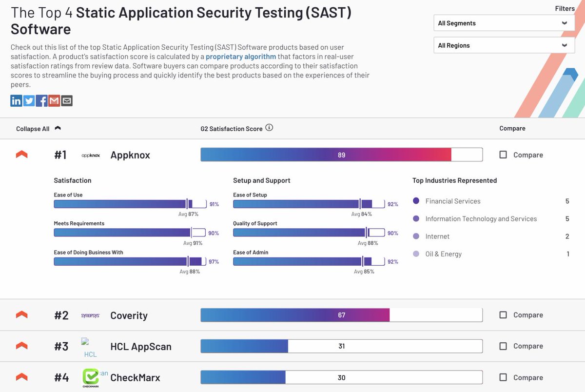The height and width of the screenshot is (392, 585).
Task: Click the HCL logo image
Action: pyautogui.click(x=91, y=348)
